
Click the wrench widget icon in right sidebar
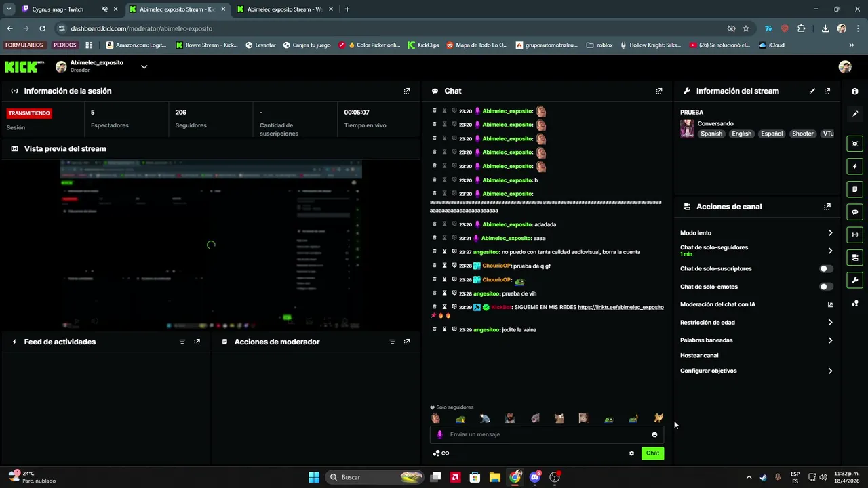coord(855,280)
